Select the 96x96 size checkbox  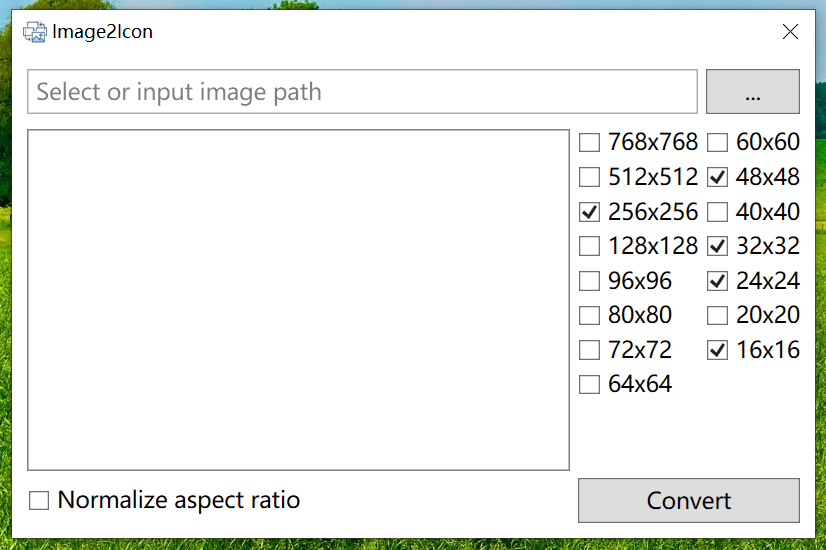click(x=590, y=281)
